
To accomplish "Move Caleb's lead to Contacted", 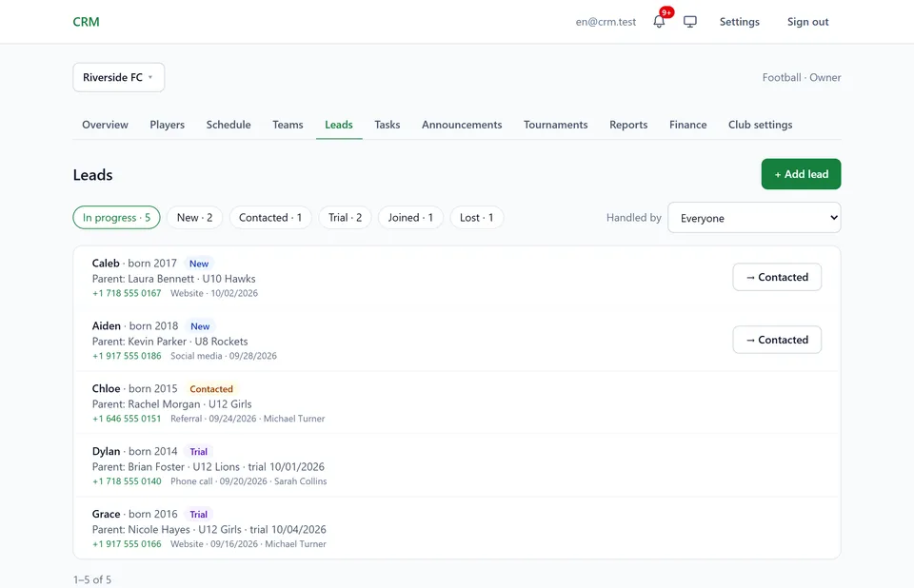I will 777,277.
